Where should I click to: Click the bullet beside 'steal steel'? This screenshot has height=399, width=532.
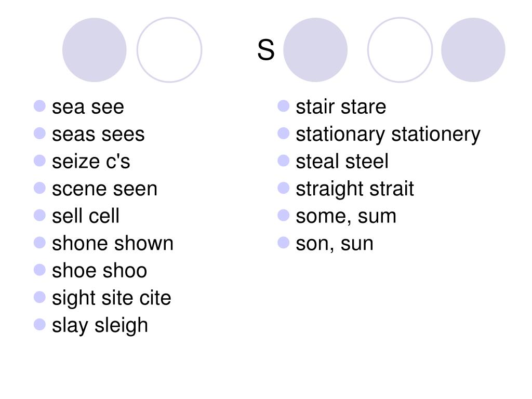(x=283, y=161)
